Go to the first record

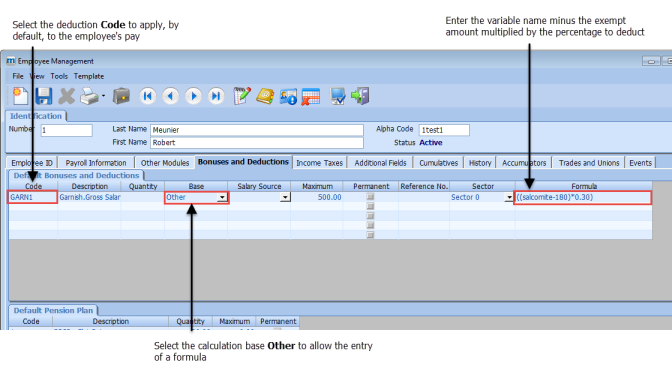pos(147,96)
